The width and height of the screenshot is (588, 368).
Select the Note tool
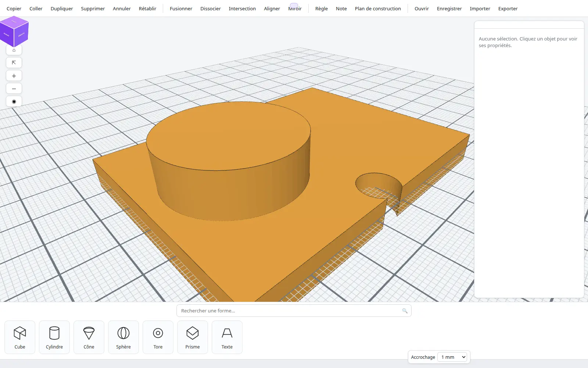341,8
